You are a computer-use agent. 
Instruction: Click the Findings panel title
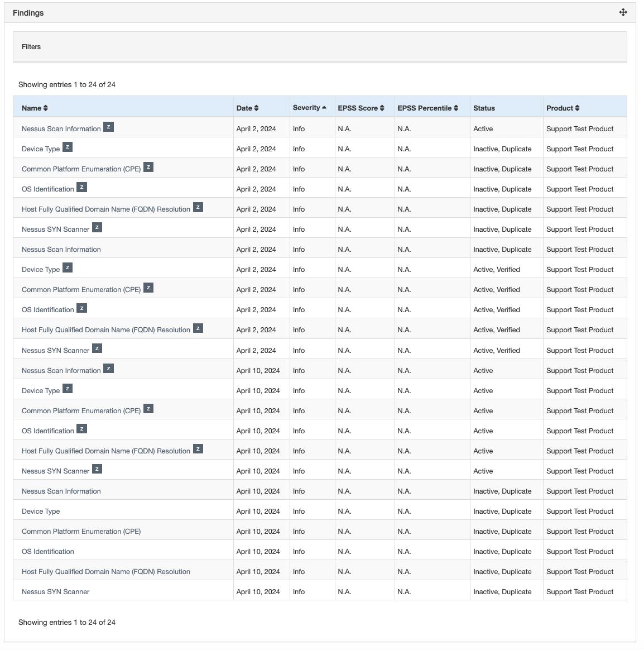coord(28,13)
